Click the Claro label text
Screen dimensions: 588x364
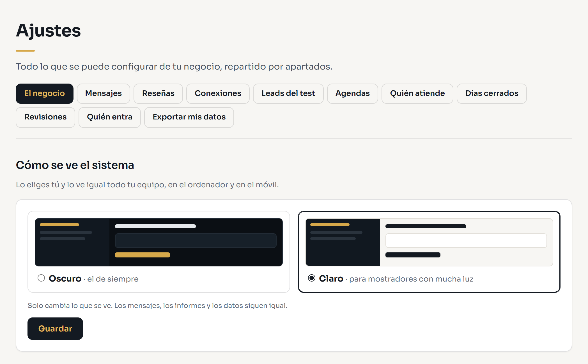coord(331,278)
